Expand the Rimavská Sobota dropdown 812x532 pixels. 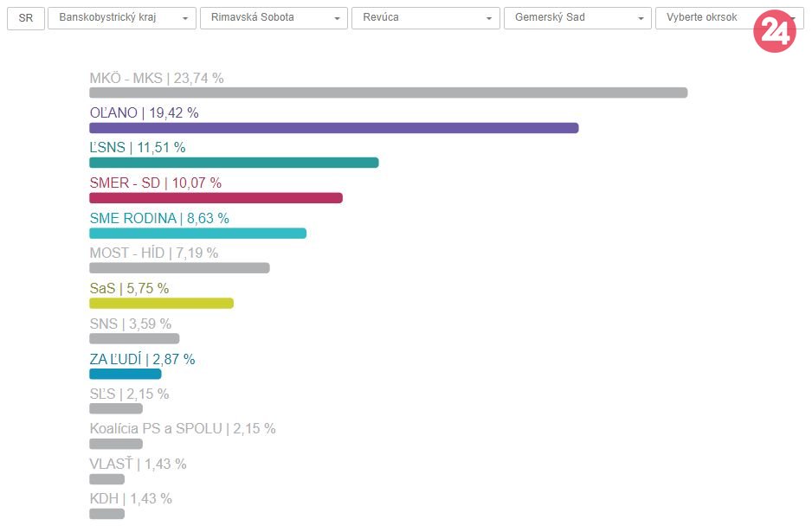(274, 18)
